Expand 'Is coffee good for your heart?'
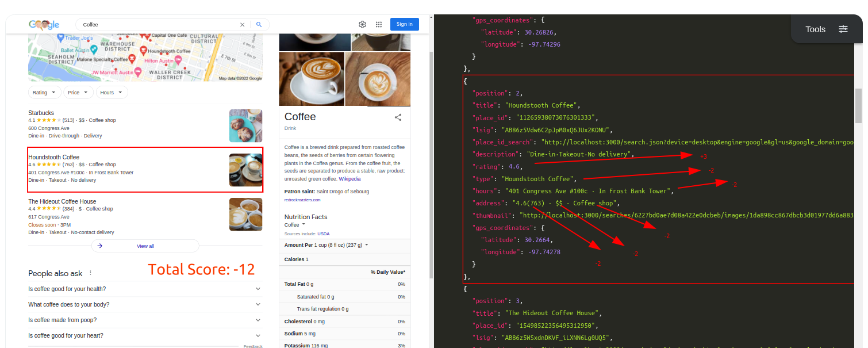Image resolution: width=868 pixels, height=348 pixels. pos(145,335)
